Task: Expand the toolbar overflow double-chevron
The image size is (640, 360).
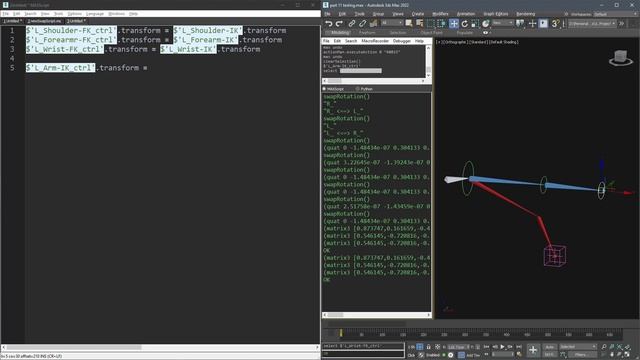Action: [x=621, y=24]
